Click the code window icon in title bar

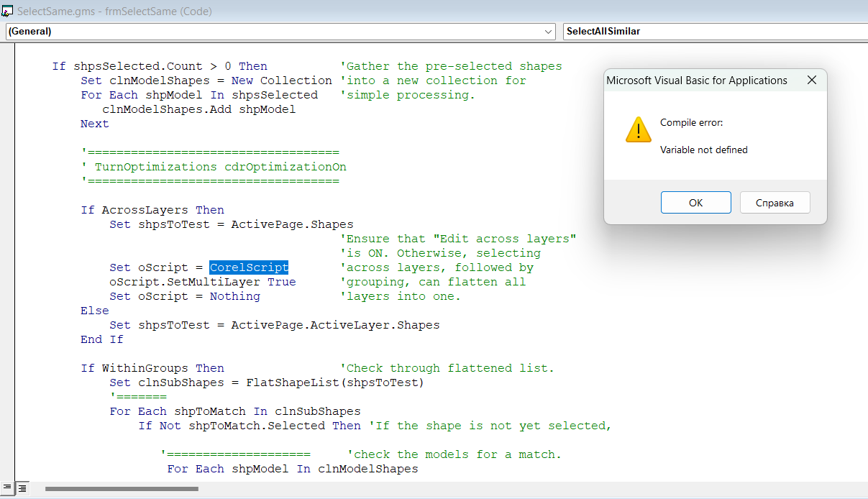[x=8, y=11]
